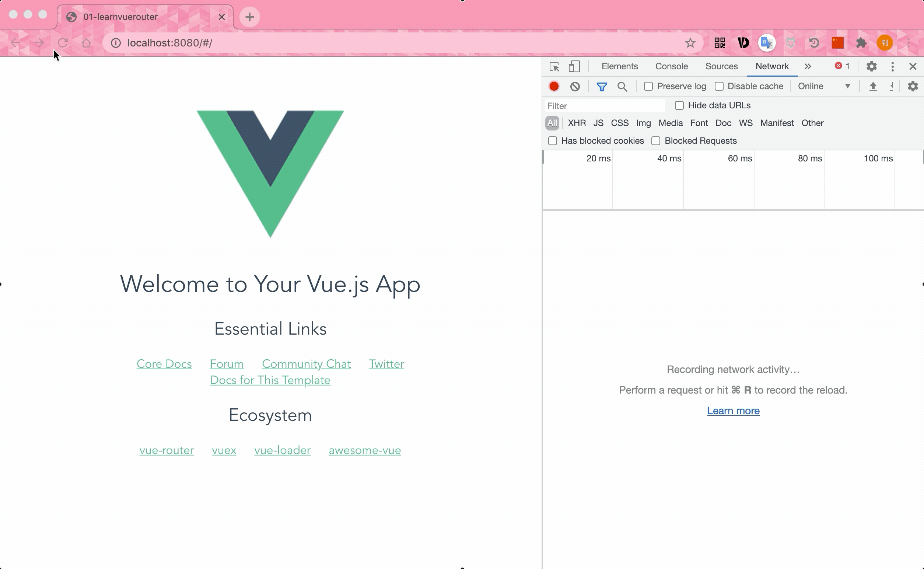Click the Network panel icon
This screenshot has width=924, height=569.
tap(772, 66)
